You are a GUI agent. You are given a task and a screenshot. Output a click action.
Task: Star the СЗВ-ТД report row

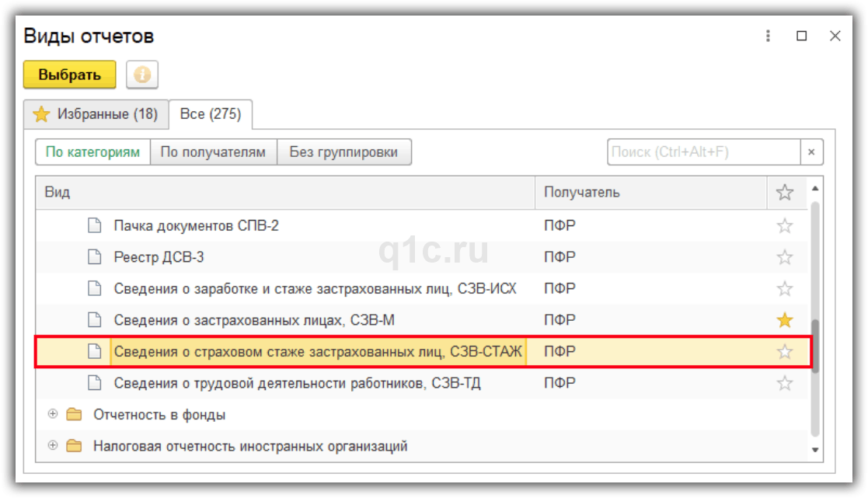pos(784,384)
